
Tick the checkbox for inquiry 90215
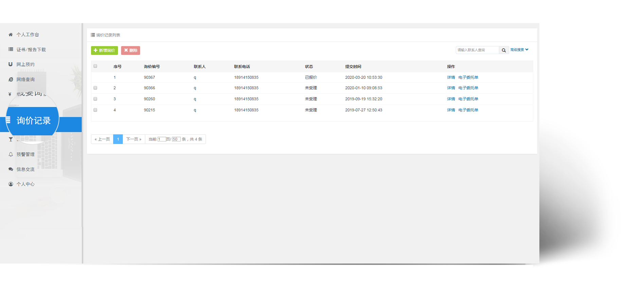point(95,110)
